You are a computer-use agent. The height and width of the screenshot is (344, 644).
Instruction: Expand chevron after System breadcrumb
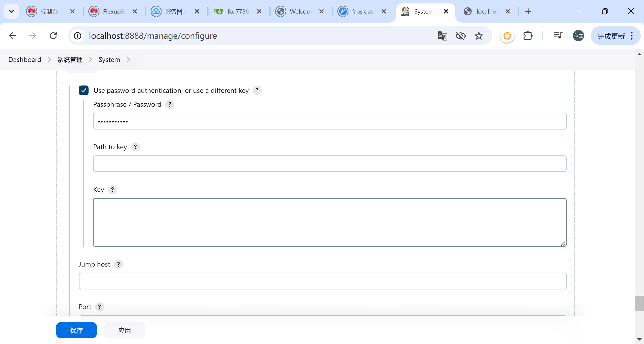128,60
